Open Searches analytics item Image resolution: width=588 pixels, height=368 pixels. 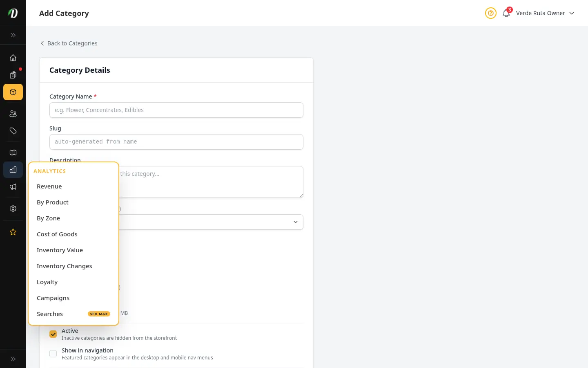(73, 314)
